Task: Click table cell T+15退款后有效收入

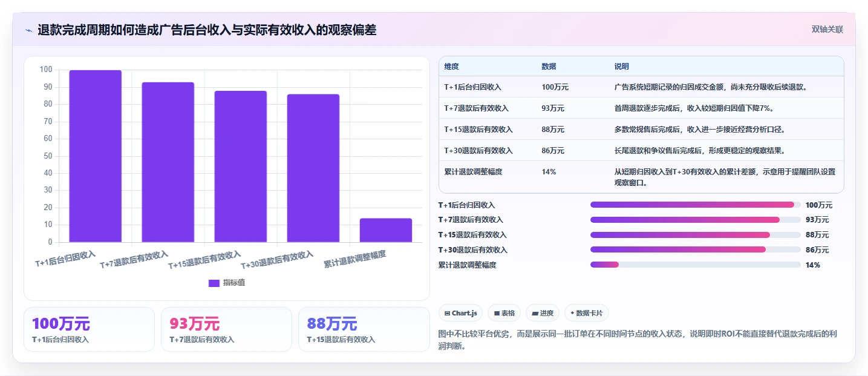Action: [478, 130]
